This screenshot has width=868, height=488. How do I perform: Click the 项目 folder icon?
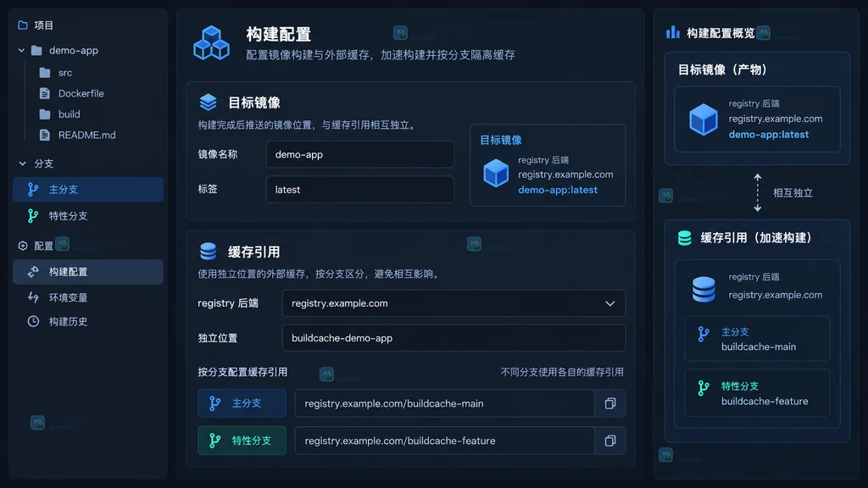pyautogui.click(x=23, y=25)
